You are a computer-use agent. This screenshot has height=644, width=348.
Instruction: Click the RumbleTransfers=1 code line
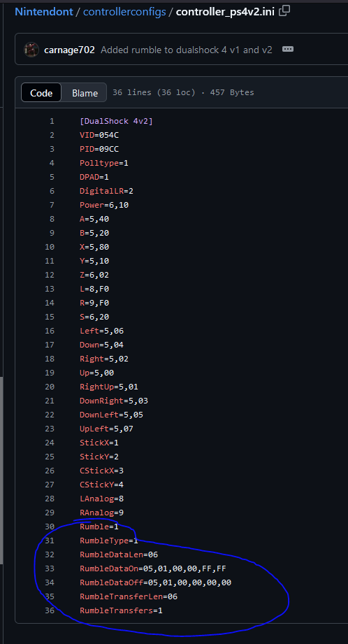point(121,610)
